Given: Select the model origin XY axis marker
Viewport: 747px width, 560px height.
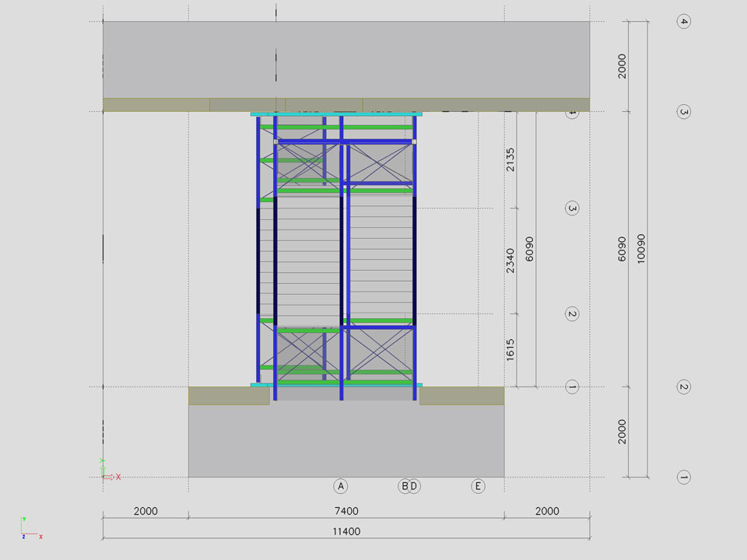Looking at the screenshot, I should 105,474.
